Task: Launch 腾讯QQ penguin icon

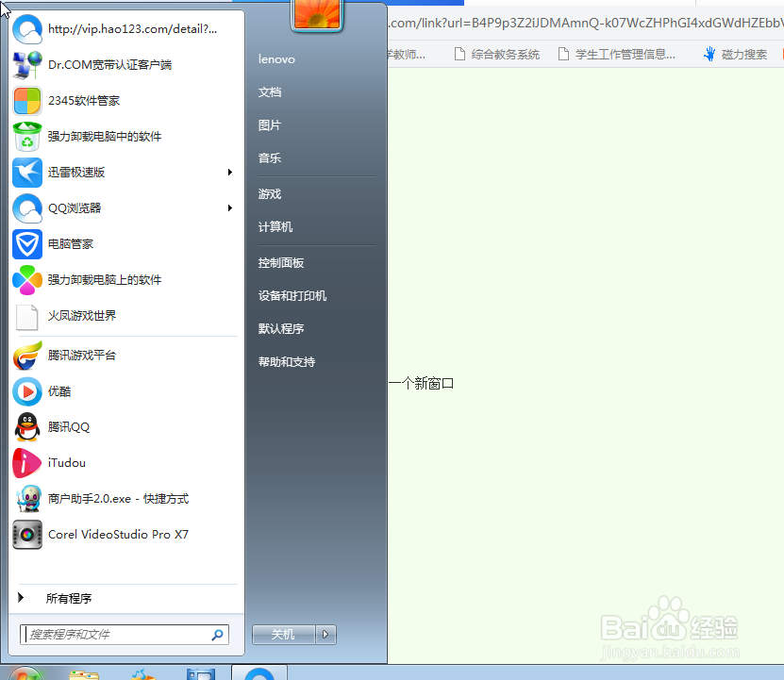Action: (27, 427)
